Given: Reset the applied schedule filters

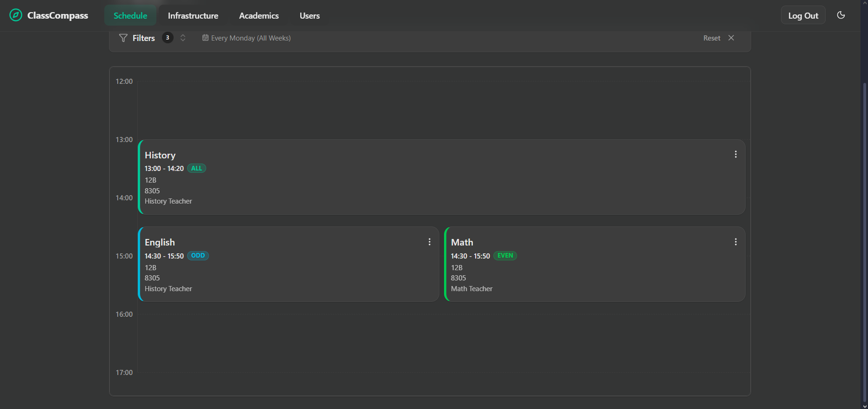Looking at the screenshot, I should point(712,38).
